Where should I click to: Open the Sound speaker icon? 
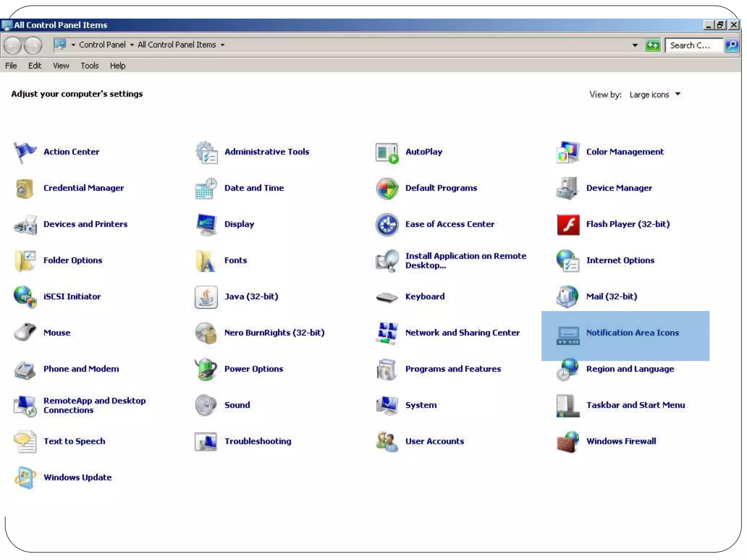pos(206,405)
